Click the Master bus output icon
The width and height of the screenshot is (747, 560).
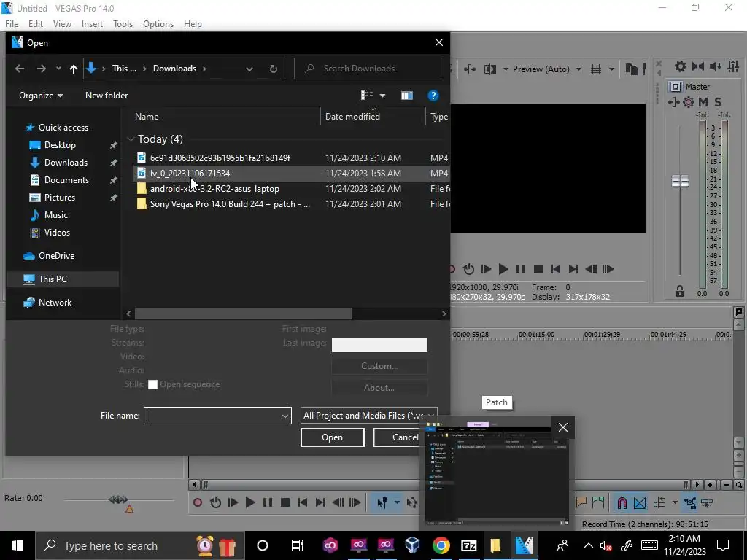point(675,87)
